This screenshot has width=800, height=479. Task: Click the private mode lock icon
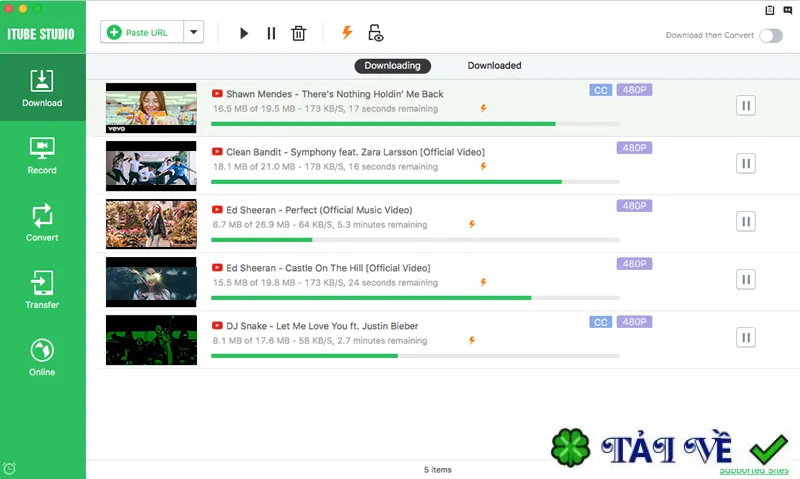click(376, 33)
